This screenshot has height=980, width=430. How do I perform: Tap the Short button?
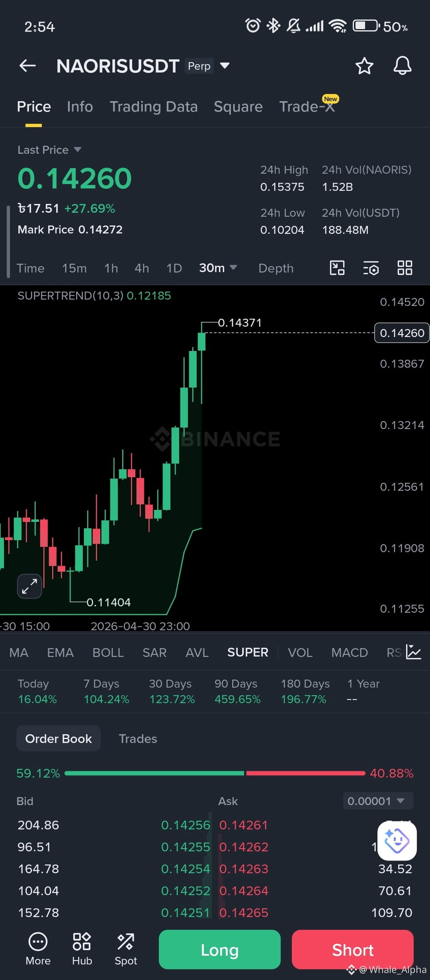pyautogui.click(x=353, y=949)
